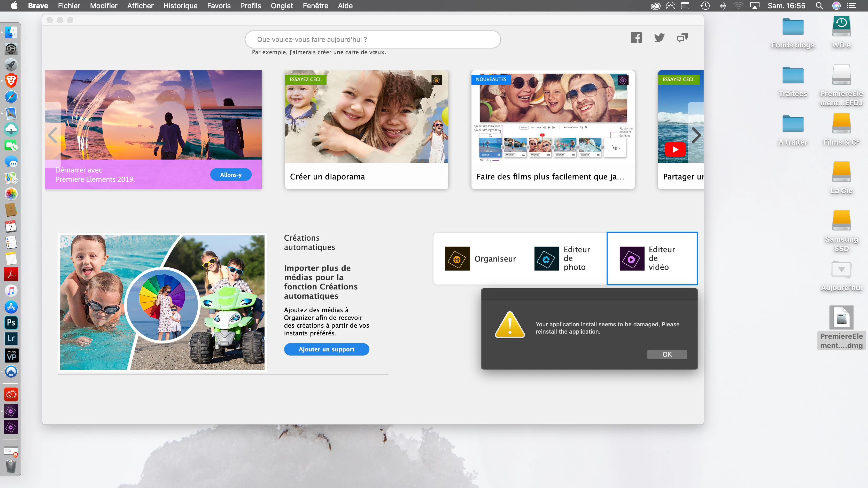Image resolution: width=868 pixels, height=488 pixels.
Task: Play the YouTube video on Partager card
Action: (x=675, y=149)
